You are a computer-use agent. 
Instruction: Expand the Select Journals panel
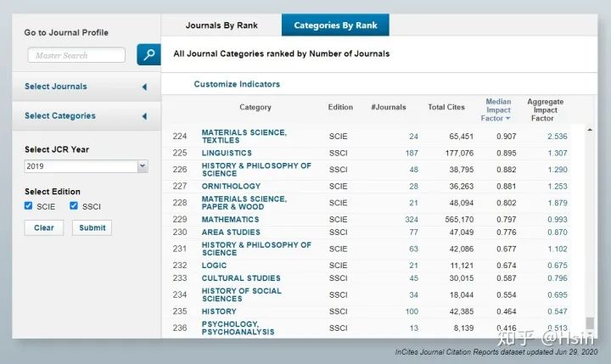click(x=86, y=87)
